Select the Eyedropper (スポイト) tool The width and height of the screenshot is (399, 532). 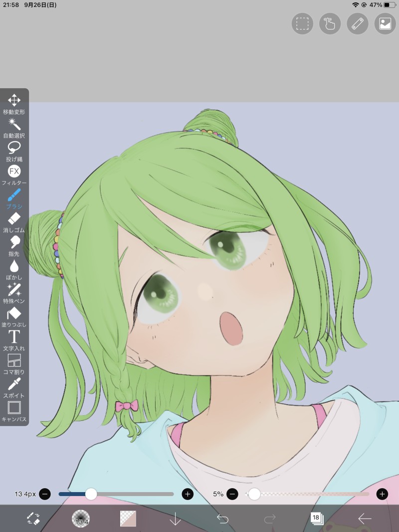(x=14, y=388)
